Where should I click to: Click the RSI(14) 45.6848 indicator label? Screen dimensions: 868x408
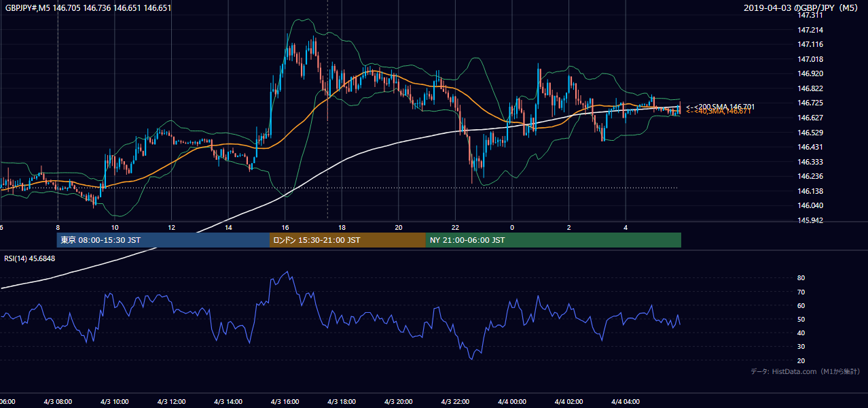point(30,258)
